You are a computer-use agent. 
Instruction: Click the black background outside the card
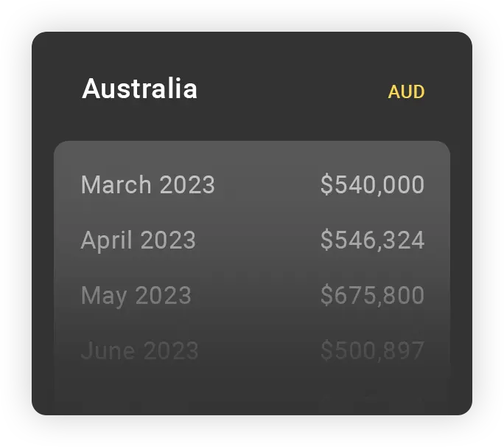click(15, 221)
